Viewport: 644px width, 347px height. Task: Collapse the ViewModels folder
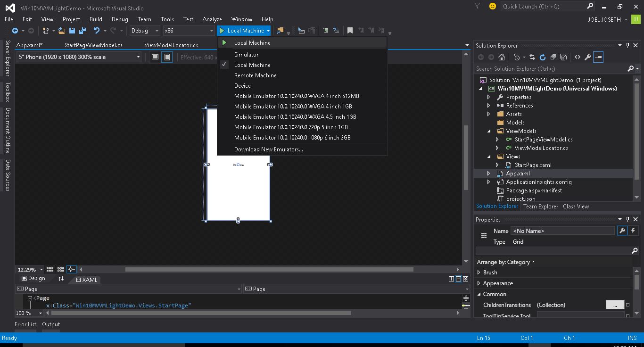click(488, 131)
